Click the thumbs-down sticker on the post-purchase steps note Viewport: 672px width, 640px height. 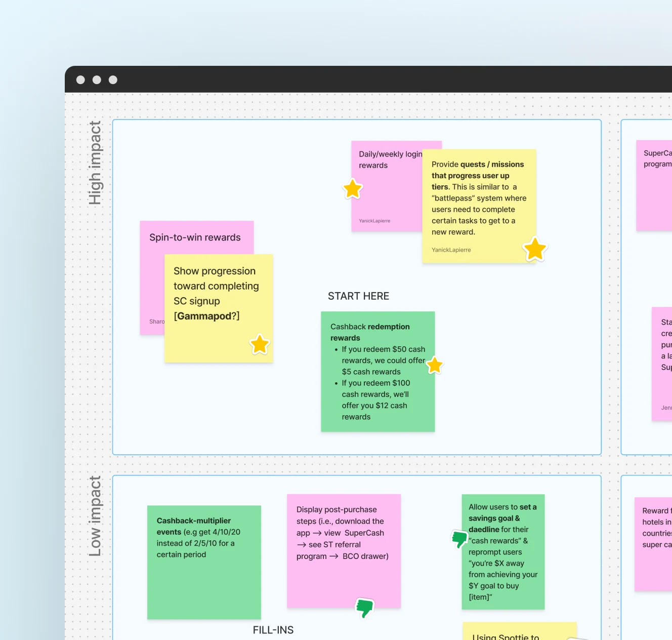coord(364,607)
